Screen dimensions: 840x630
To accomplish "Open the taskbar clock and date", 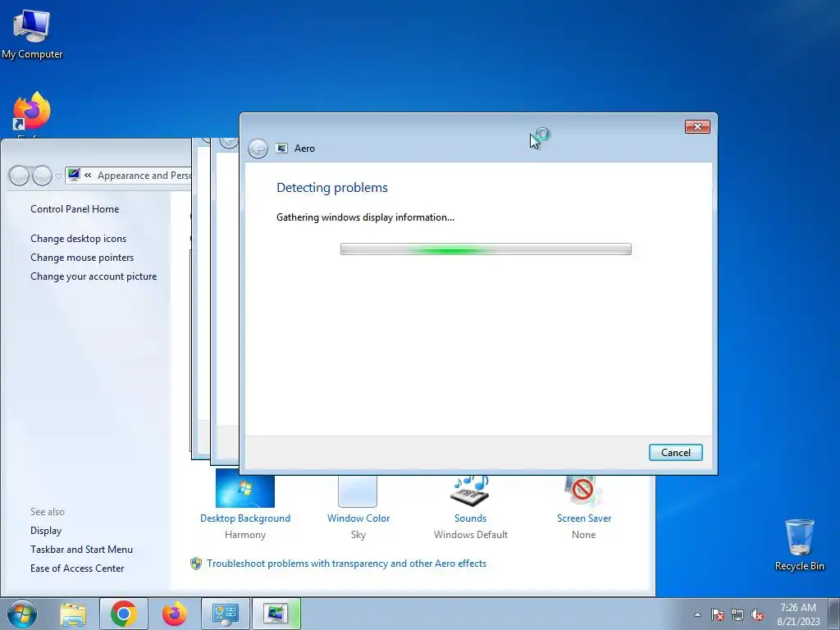I will pos(798,614).
